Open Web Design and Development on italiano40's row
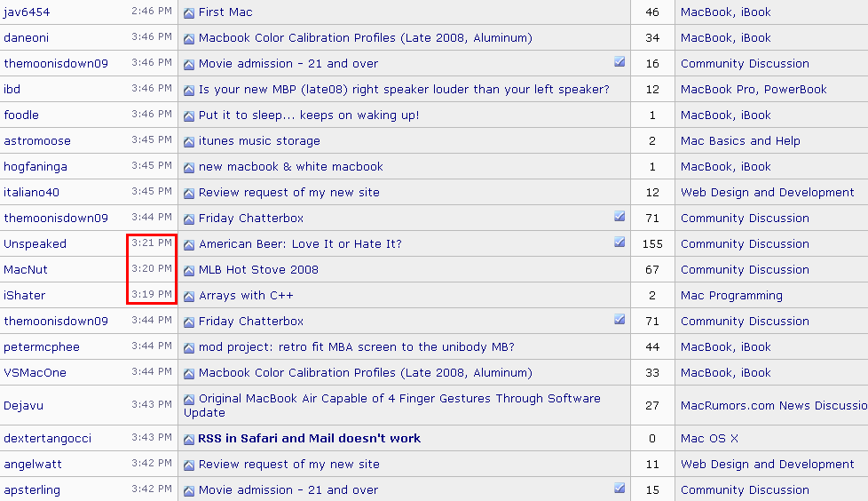 (767, 192)
